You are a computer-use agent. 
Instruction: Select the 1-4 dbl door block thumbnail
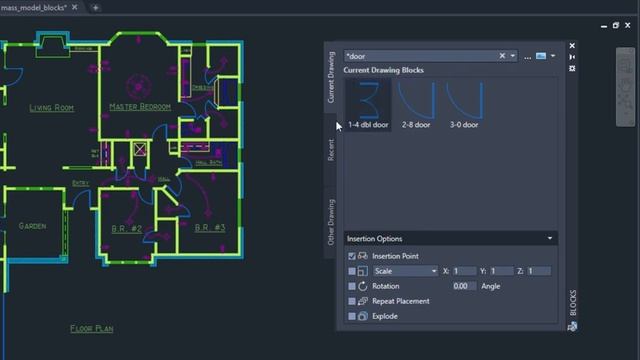(x=368, y=104)
